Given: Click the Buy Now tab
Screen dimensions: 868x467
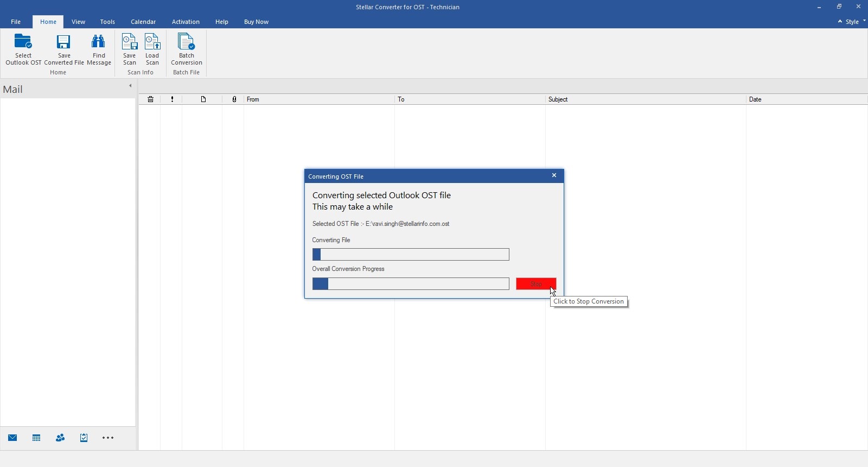Looking at the screenshot, I should point(256,22).
